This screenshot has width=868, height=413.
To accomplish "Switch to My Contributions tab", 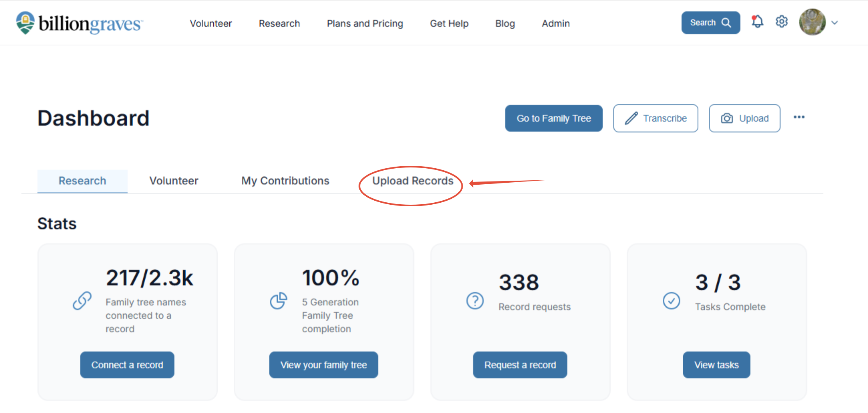I will tap(285, 181).
